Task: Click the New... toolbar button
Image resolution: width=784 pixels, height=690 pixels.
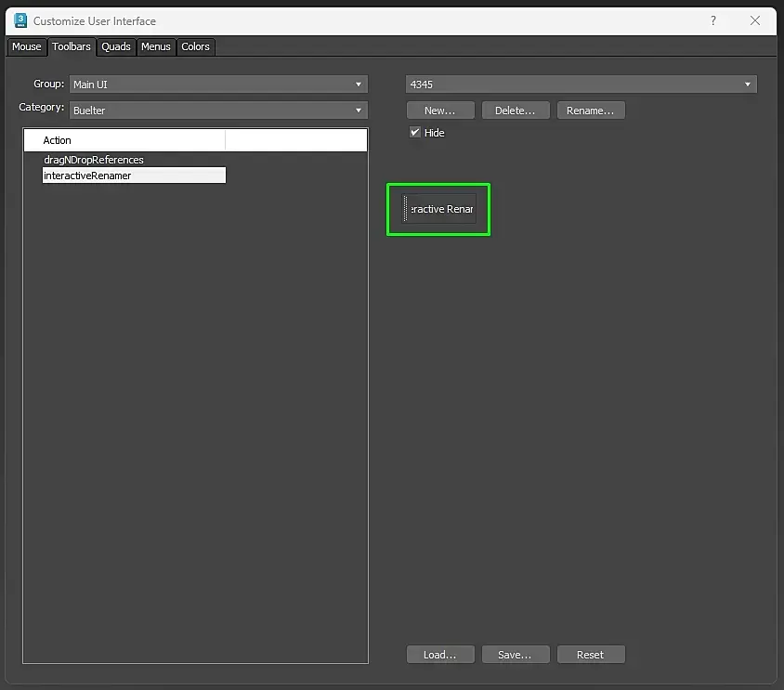Action: [440, 111]
